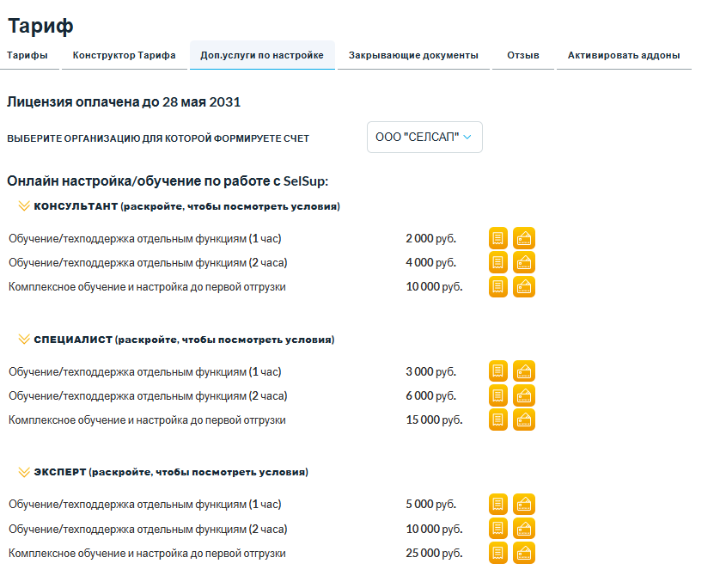Image resolution: width=720 pixels, height=588 pixels.
Task: Pay by card for Consultant 2-hour training
Action: click(x=523, y=262)
